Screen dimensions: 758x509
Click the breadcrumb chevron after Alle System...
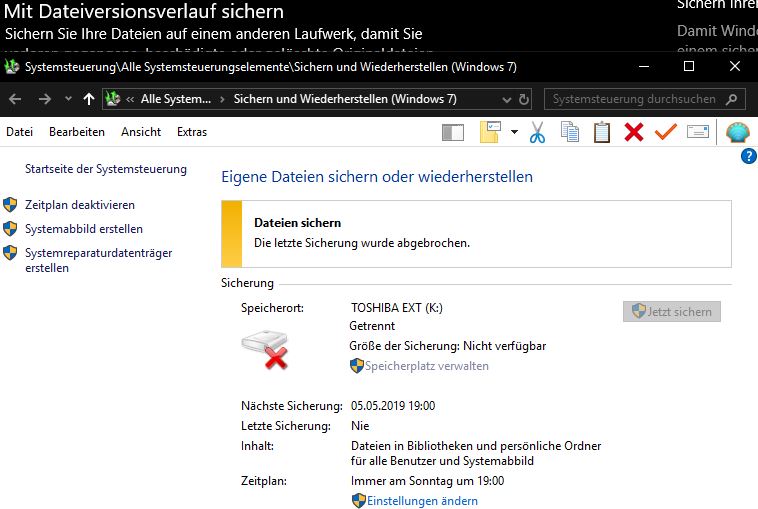click(222, 100)
